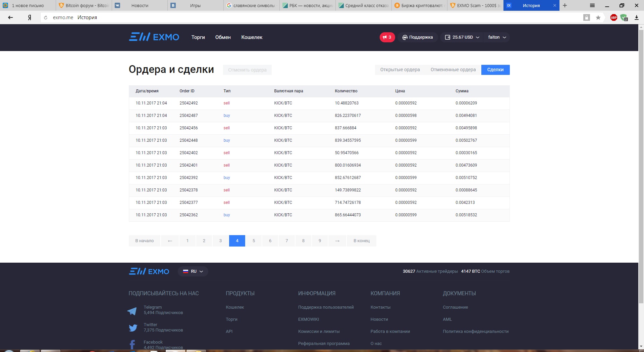Click the Telegram icon in footer
644x352 pixels.
tap(132, 311)
